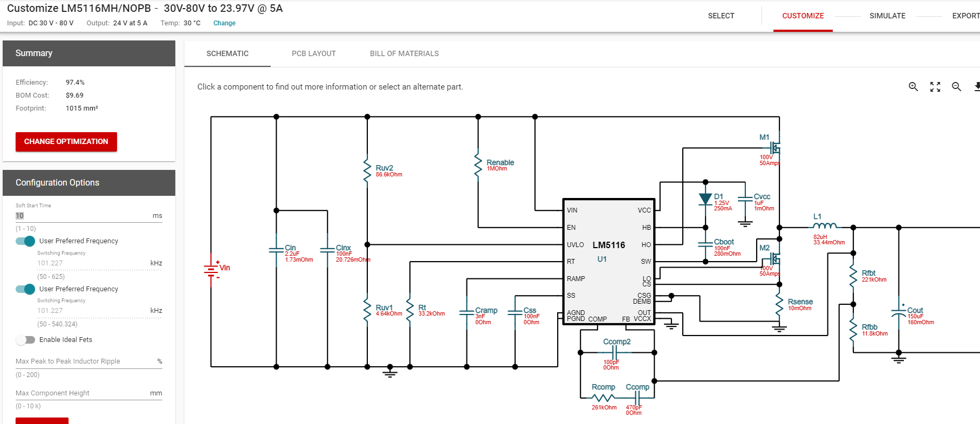Image resolution: width=980 pixels, height=424 pixels.
Task: Click the Footprint value 1015 mm²
Action: [x=82, y=108]
